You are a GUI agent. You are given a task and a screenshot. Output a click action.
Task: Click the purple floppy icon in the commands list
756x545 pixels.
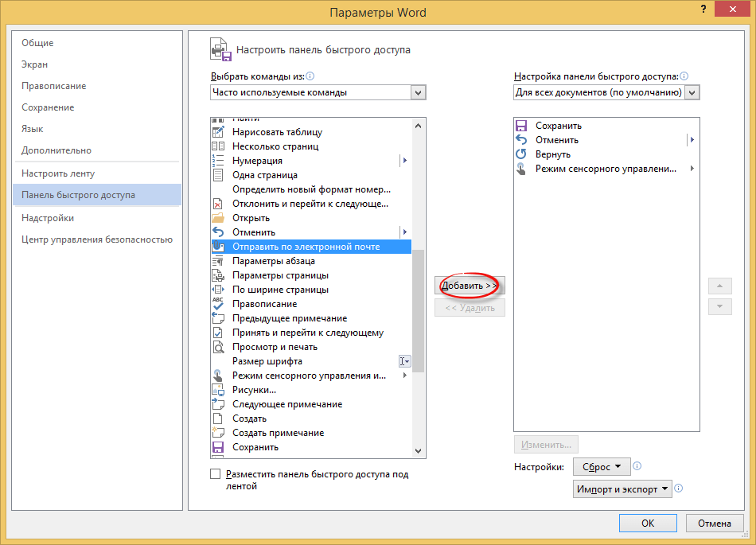coord(218,447)
